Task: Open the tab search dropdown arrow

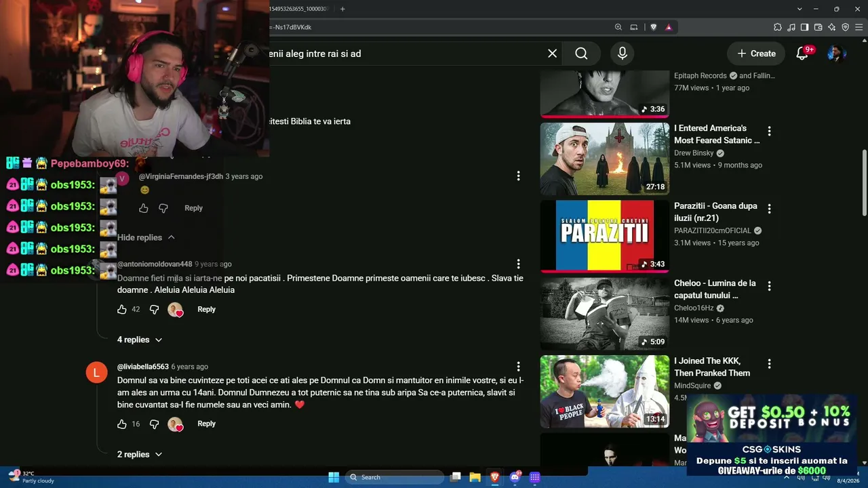Action: click(x=800, y=9)
